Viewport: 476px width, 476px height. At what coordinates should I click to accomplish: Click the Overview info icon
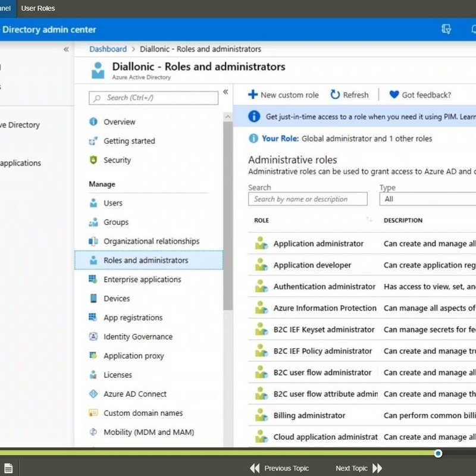click(x=93, y=122)
